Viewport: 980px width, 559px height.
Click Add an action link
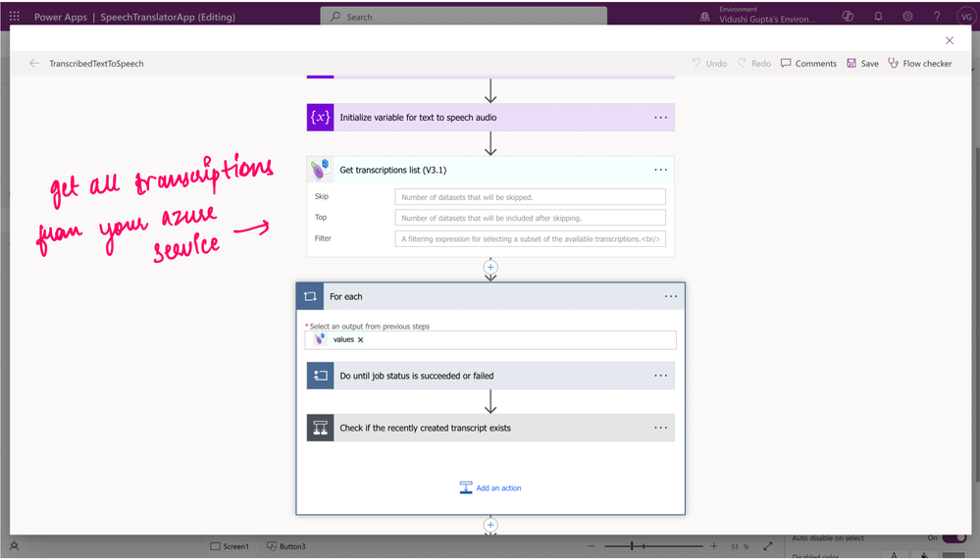tap(490, 487)
